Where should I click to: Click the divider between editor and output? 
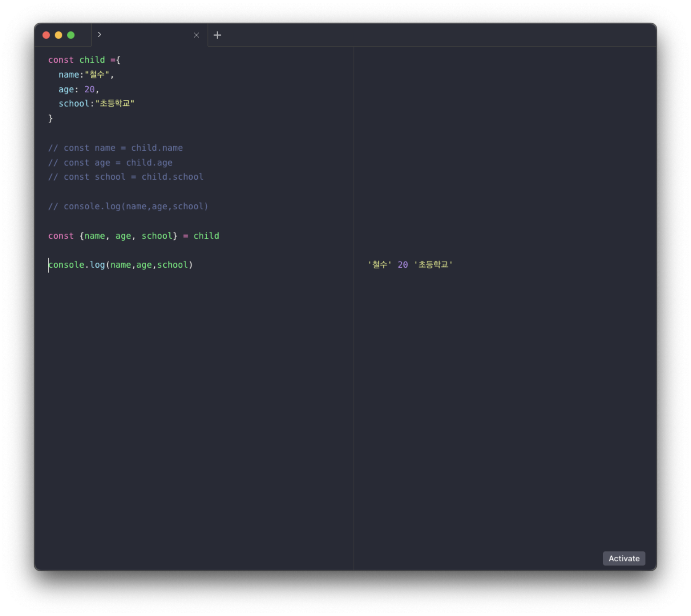tap(354, 305)
